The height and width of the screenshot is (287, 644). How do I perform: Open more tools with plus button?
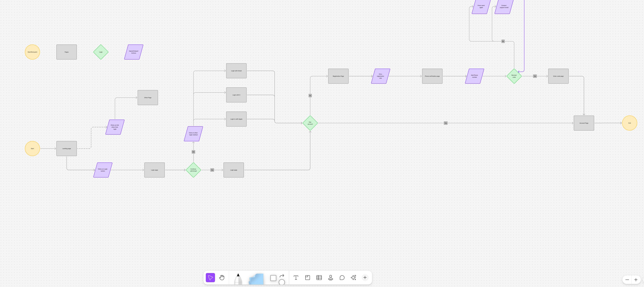pos(365,277)
